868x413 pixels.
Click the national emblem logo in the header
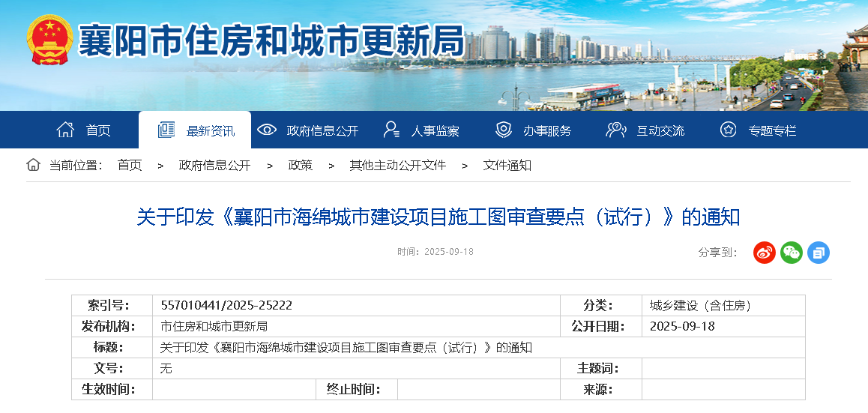click(49, 39)
